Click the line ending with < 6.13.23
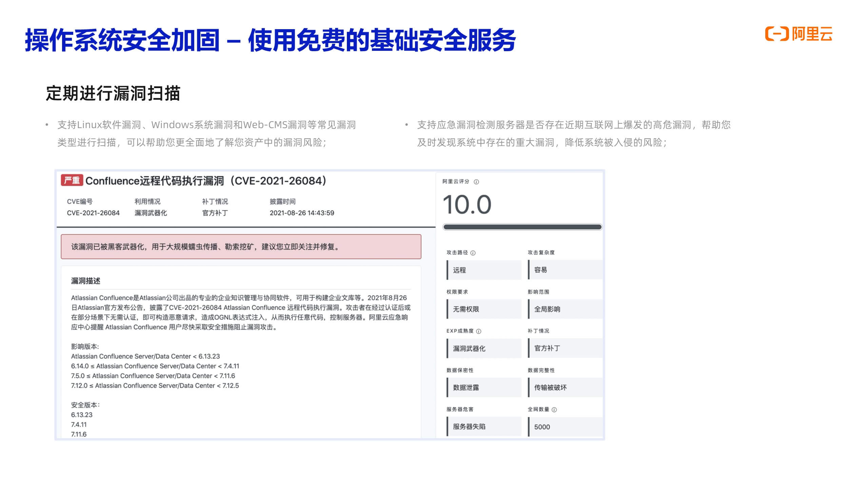868x488 pixels. (145, 356)
